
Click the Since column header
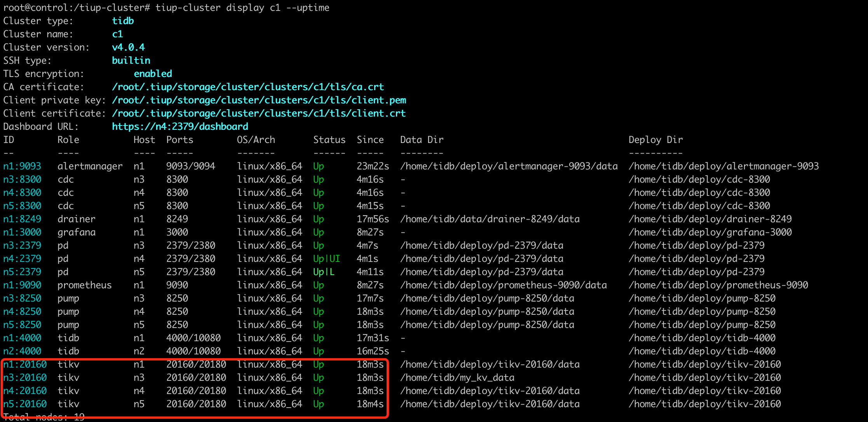[370, 140]
